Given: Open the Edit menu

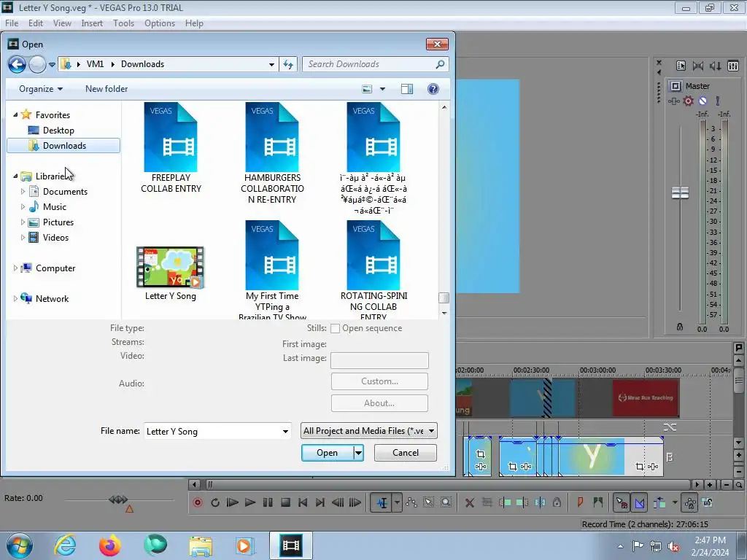Looking at the screenshot, I should (35, 23).
